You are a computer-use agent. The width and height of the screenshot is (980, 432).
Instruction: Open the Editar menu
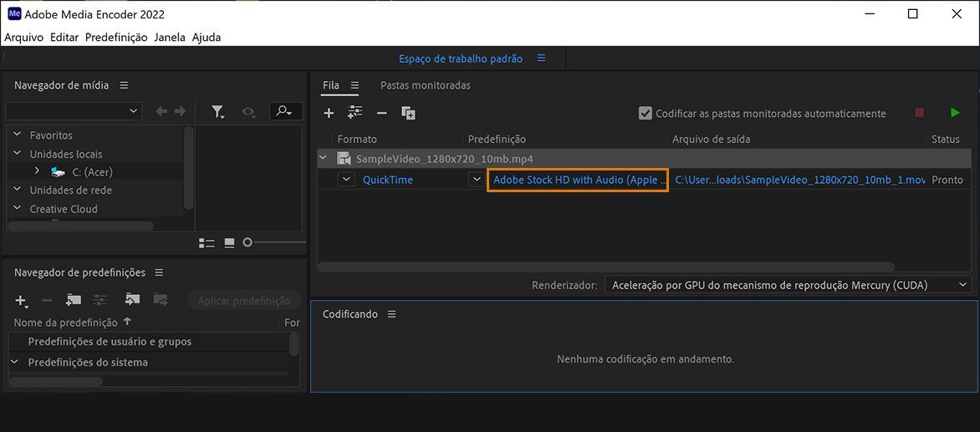[x=64, y=37]
